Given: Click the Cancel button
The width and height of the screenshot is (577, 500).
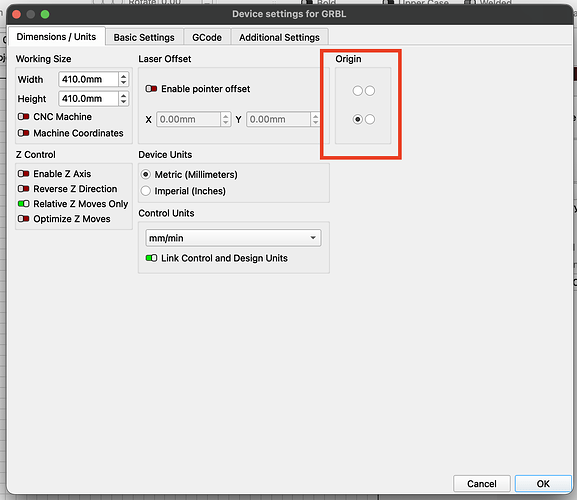Looking at the screenshot, I should [x=482, y=483].
